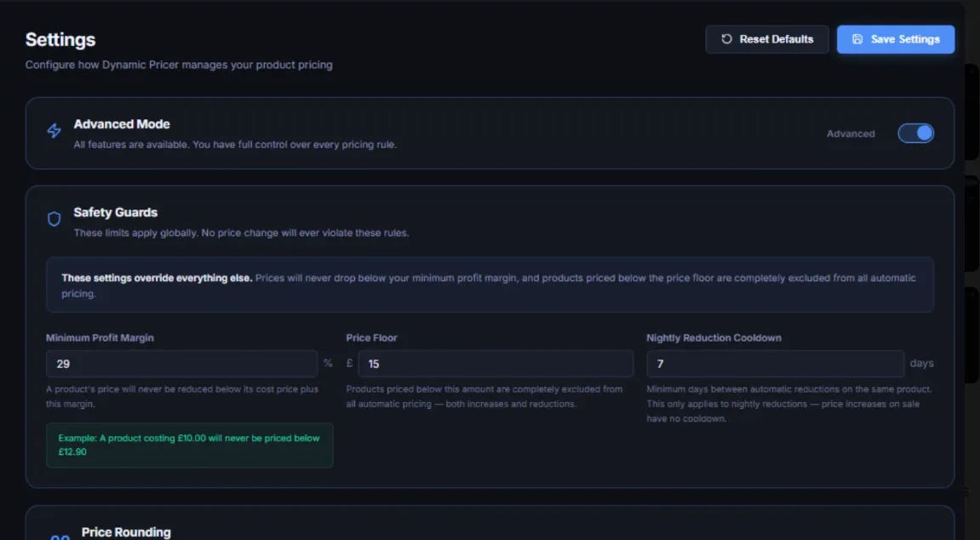Click the 'days' unit after the cooldown field
Viewport: 980px width, 540px height.
921,363
